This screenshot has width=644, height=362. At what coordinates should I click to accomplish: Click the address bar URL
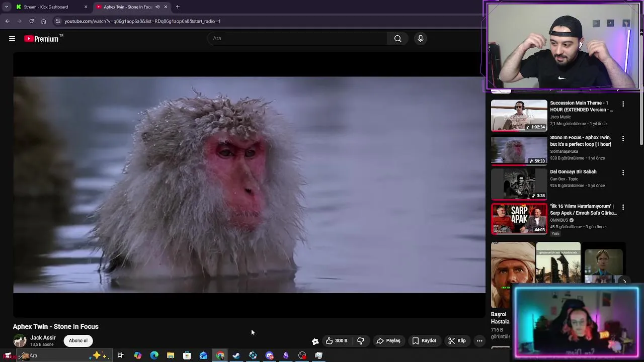pos(142,21)
